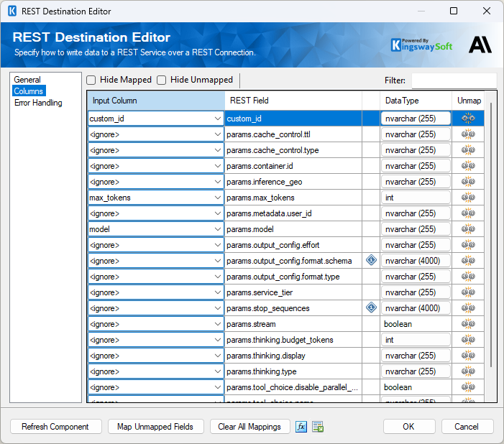
Task: Click the Map Unmapped Fields button
Action: (155, 427)
